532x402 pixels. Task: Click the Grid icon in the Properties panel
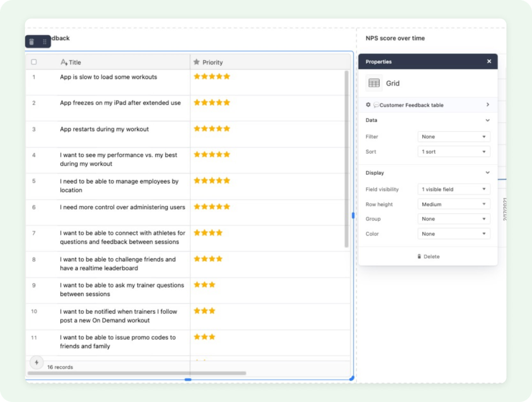click(x=374, y=83)
